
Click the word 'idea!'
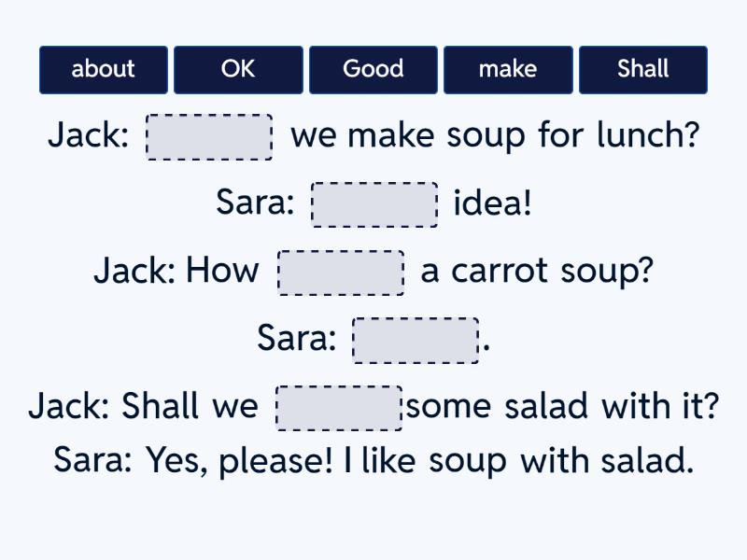pyautogui.click(x=492, y=203)
